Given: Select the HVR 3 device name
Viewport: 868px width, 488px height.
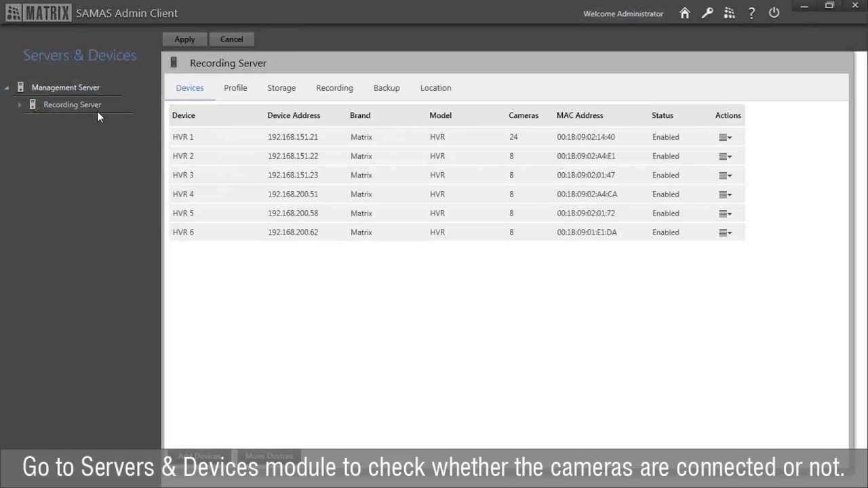Looking at the screenshot, I should [x=183, y=175].
